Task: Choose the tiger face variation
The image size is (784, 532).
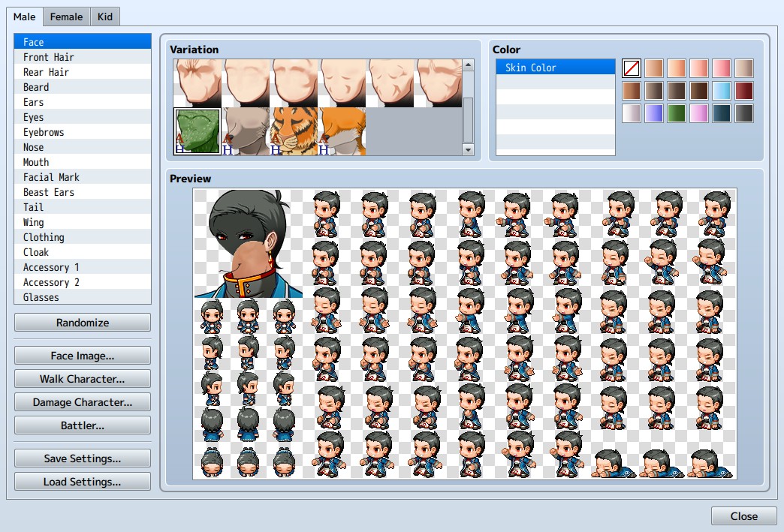Action: coord(294,131)
